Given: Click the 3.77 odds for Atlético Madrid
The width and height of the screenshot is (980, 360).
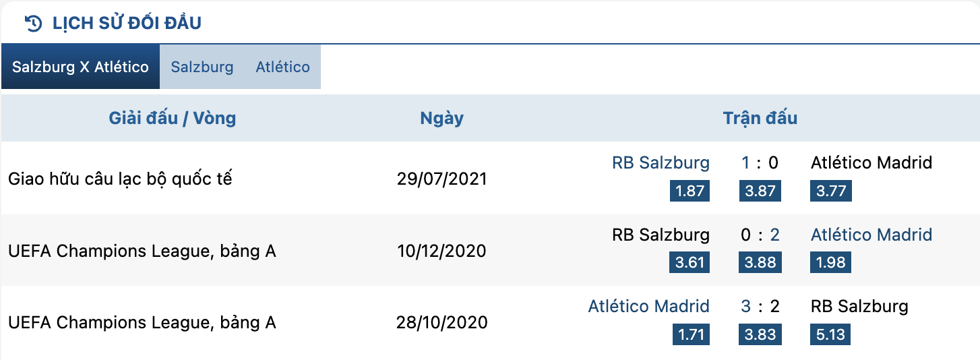Looking at the screenshot, I should click(x=831, y=191).
